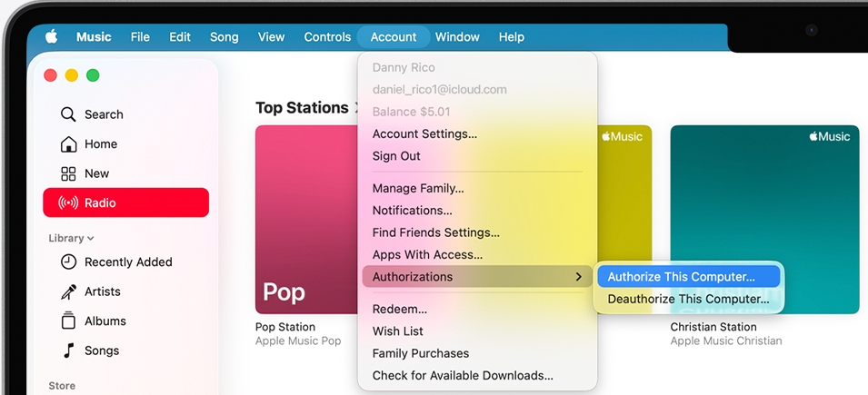
Task: Close the open Account menu
Action: point(393,37)
